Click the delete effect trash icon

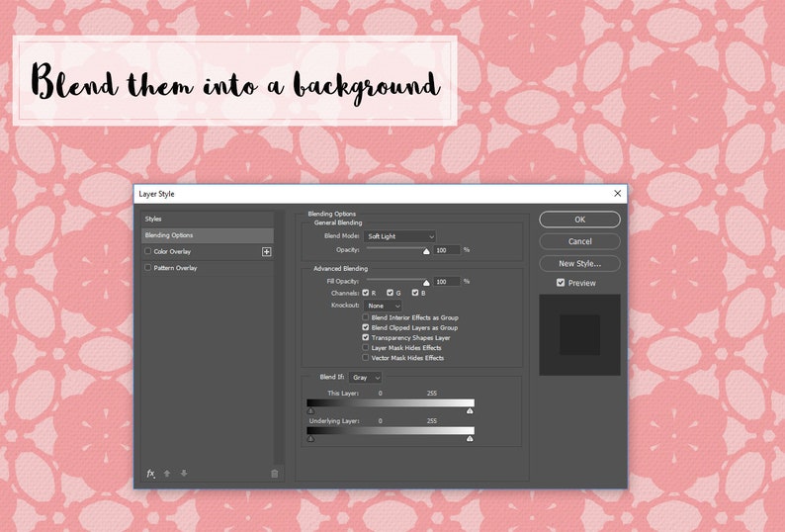tap(274, 473)
